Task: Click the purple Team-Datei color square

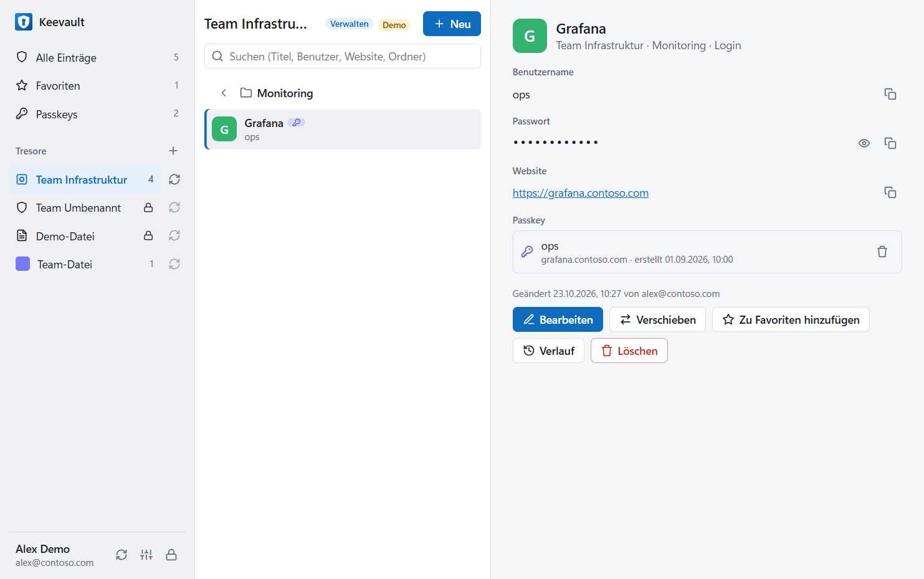Action: coord(22,264)
